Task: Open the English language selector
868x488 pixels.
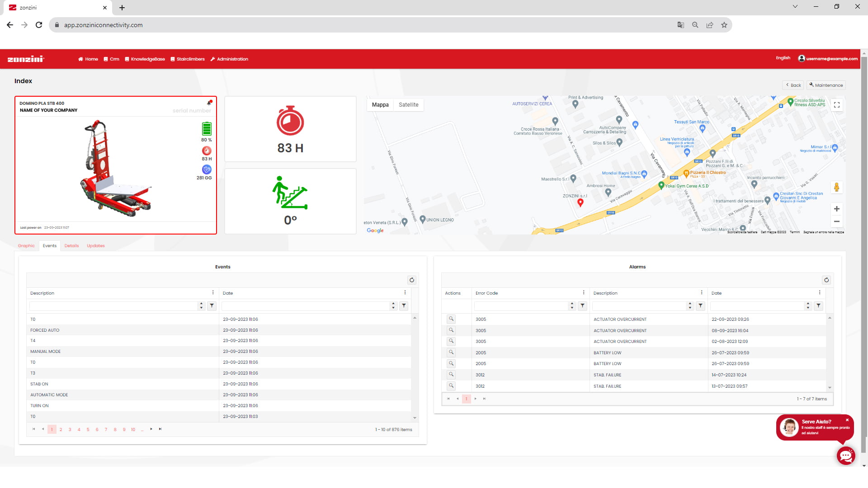Action: [783, 58]
